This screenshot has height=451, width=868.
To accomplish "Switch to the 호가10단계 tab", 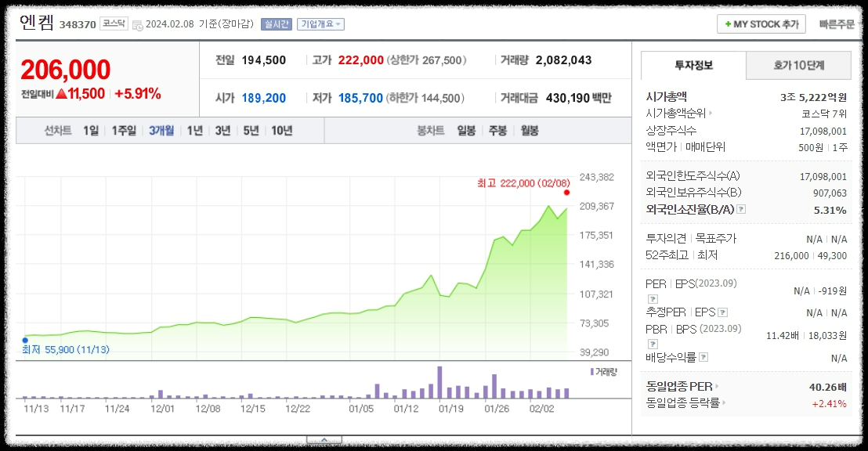I will (x=799, y=65).
